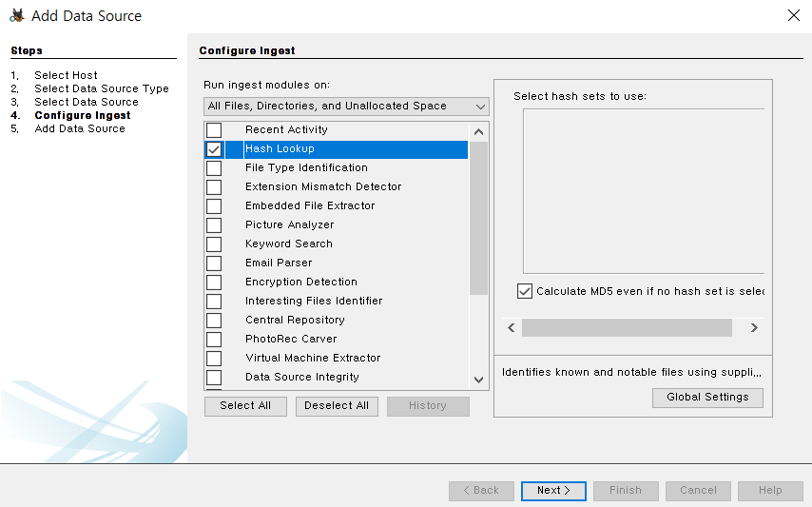Screen dimensions: 812x507
Task: Select the File Type Identification label
Action: pyautogui.click(x=306, y=167)
